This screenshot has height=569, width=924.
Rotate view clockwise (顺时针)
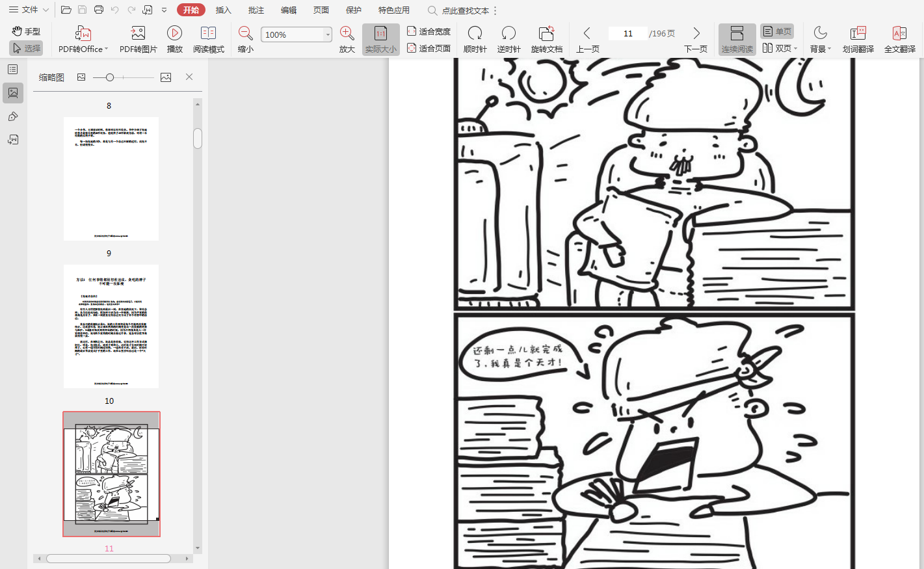click(x=475, y=40)
